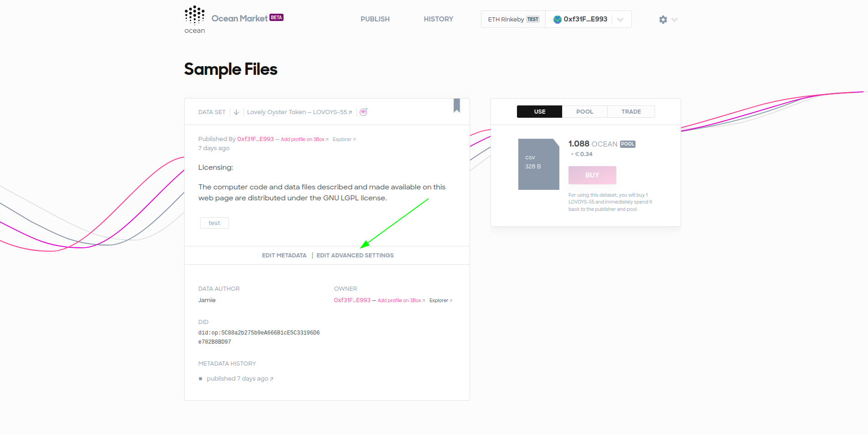The width and height of the screenshot is (868, 434).
Task: Click the csv file icon
Action: tap(539, 164)
